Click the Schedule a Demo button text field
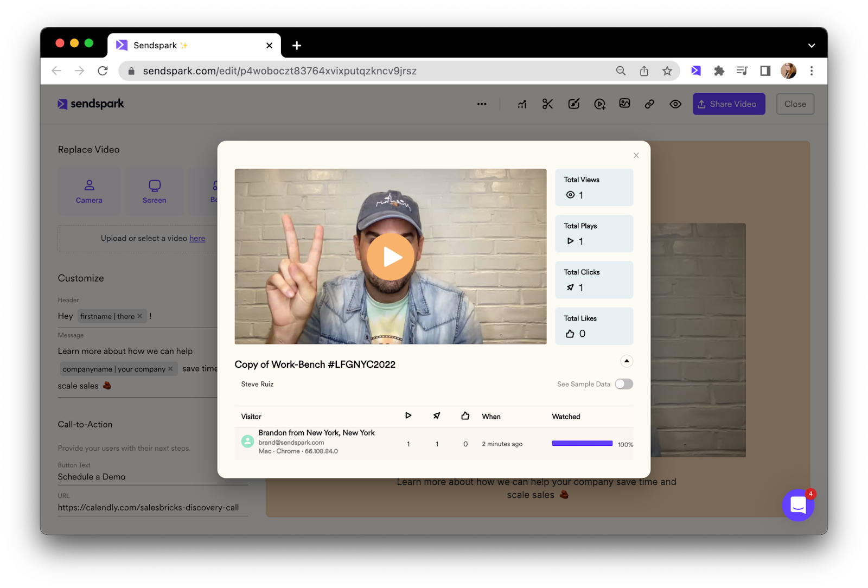Screen dimensions: 868x588 (153, 477)
